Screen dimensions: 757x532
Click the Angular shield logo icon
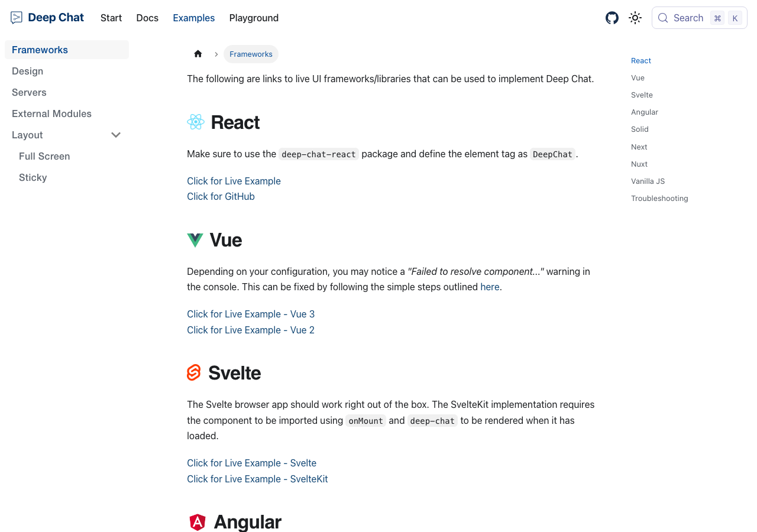click(198, 522)
